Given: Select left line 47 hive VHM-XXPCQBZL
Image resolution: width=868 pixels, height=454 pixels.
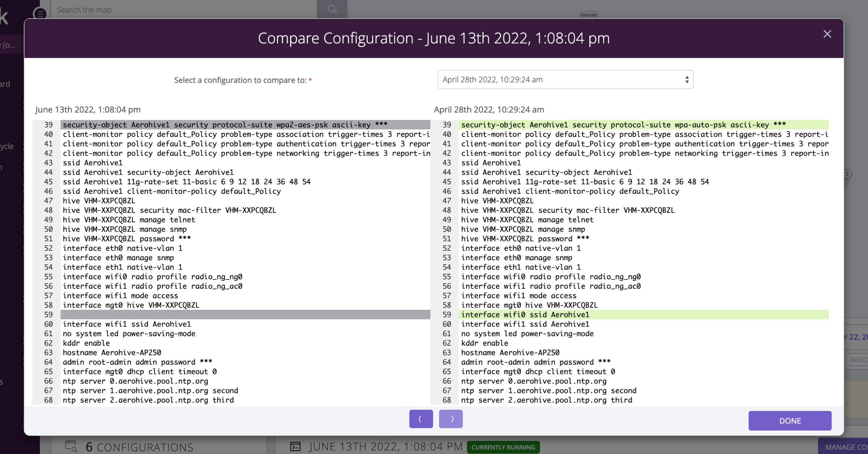Looking at the screenshot, I should (x=99, y=201).
